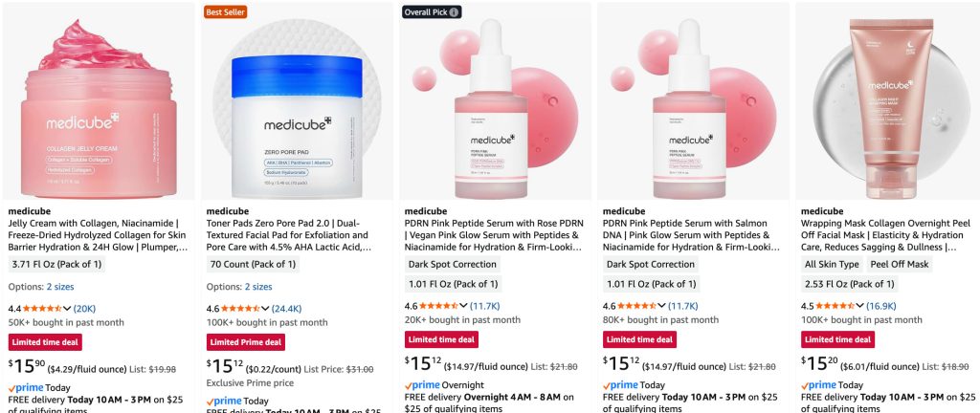Click the star rating of Jelly Cream
980x413 pixels.
(x=42, y=308)
